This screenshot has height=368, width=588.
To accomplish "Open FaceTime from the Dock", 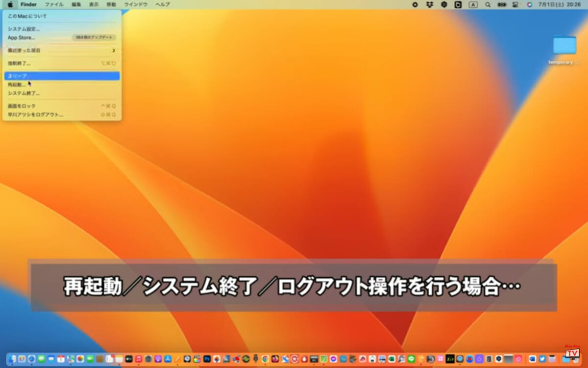I will (x=90, y=359).
